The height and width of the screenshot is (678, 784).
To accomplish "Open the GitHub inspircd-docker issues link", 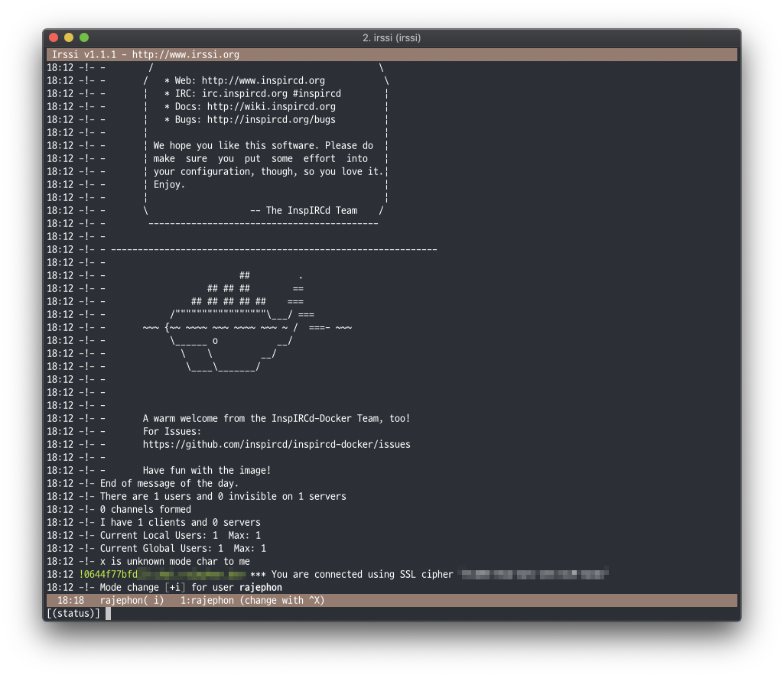I will (x=276, y=444).
